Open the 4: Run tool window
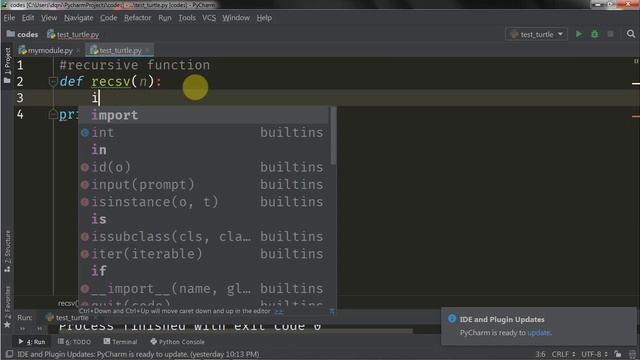640x360 pixels. (x=32, y=342)
